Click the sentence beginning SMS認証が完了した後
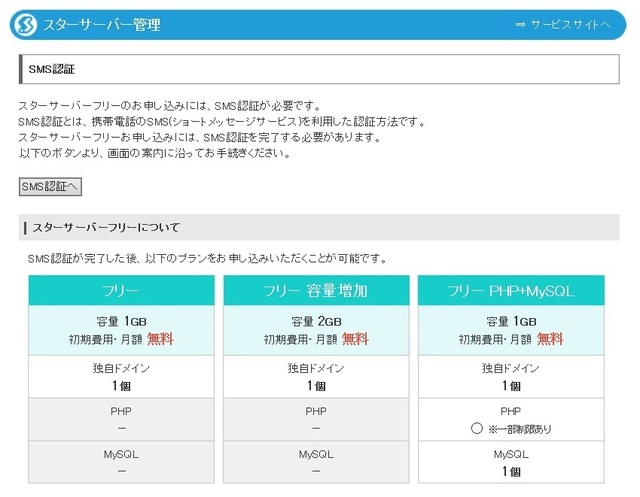This screenshot has width=640, height=497. tap(207, 258)
